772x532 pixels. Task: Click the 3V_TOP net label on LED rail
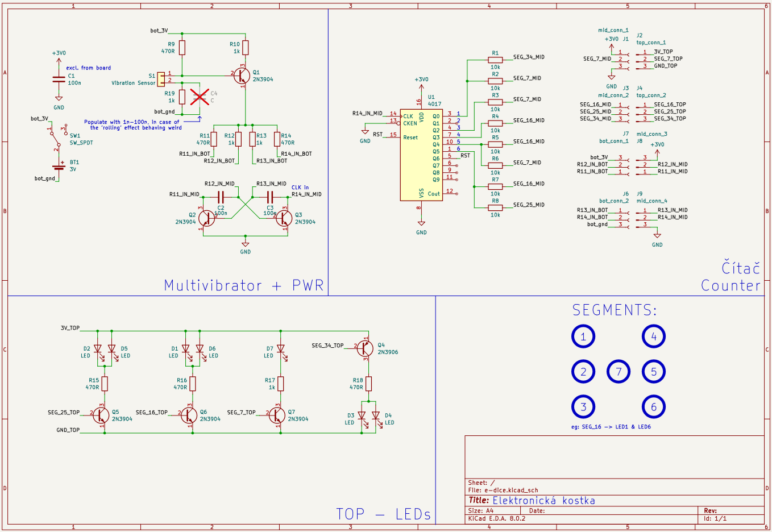click(x=70, y=328)
